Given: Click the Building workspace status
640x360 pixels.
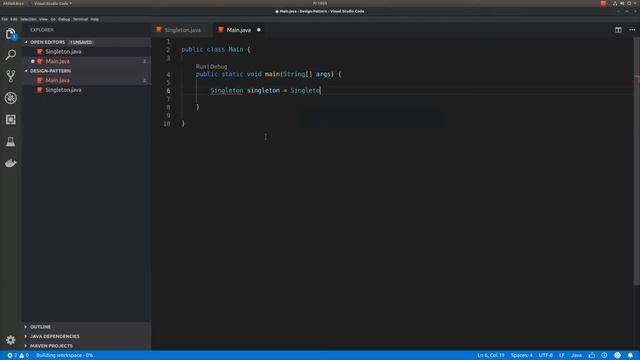Looking at the screenshot, I should (x=64, y=356).
